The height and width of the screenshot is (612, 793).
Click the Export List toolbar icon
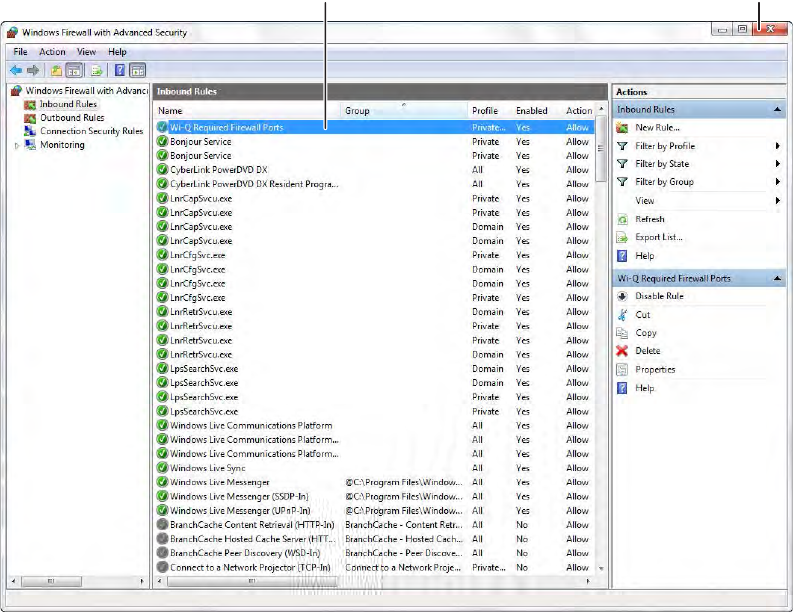click(x=97, y=70)
